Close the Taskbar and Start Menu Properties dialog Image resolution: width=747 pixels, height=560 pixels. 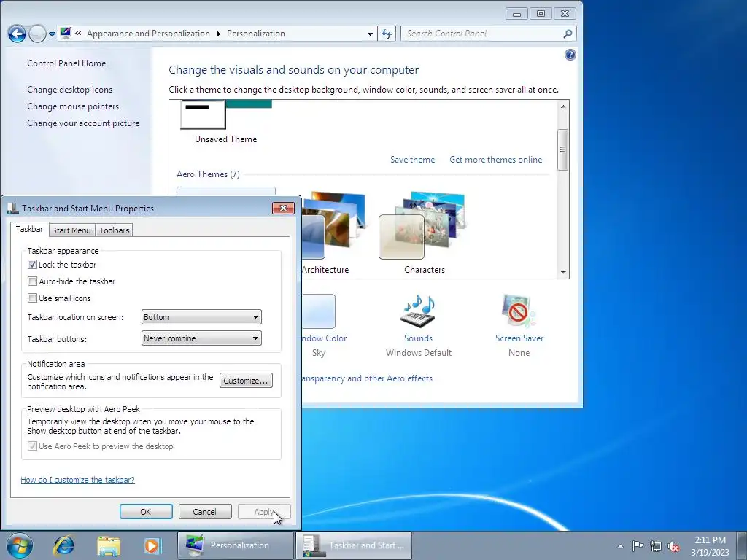(284, 208)
